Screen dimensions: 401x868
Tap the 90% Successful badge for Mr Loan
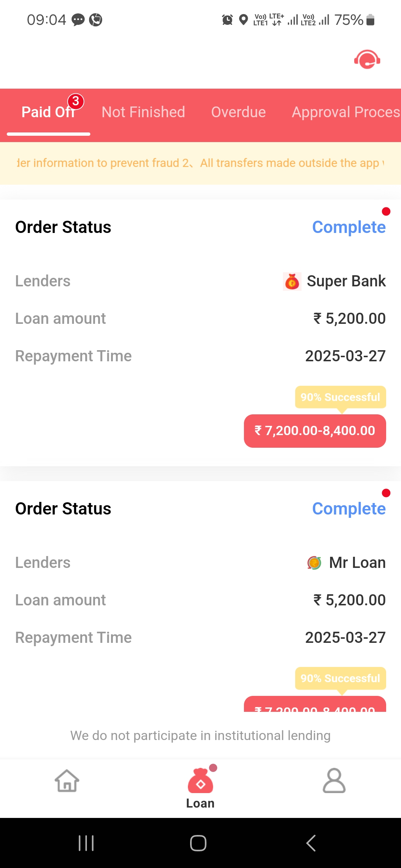340,678
